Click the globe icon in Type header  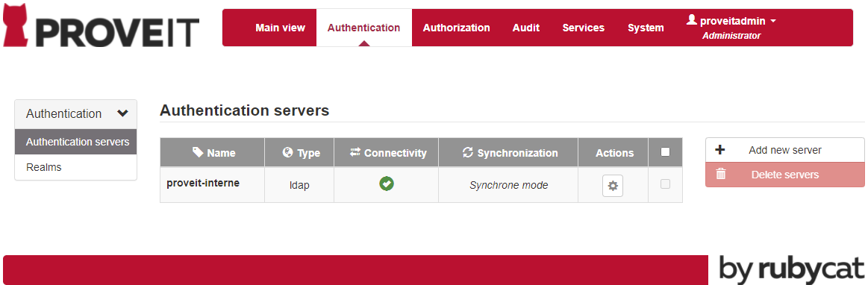tap(287, 152)
